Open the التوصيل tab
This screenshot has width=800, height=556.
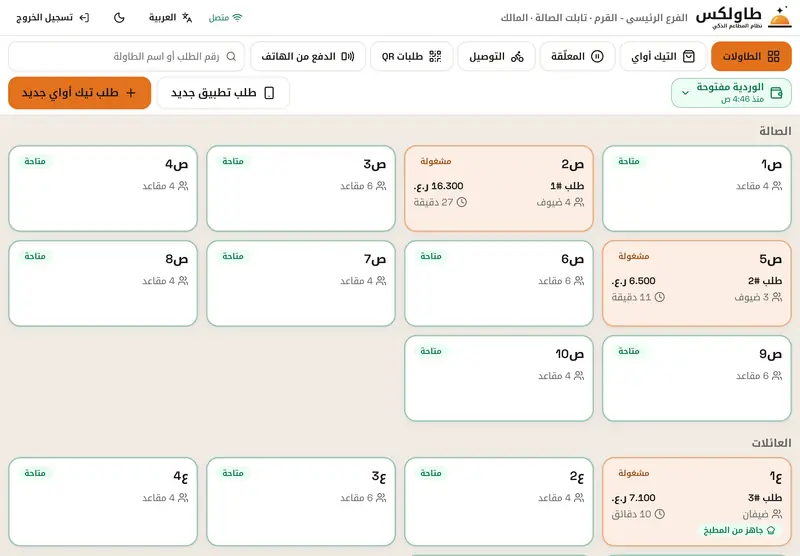496,56
